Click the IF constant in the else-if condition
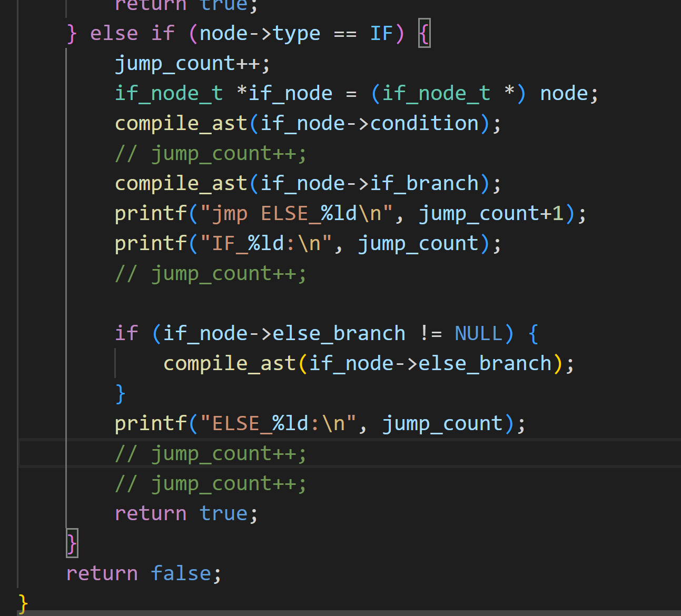The height and width of the screenshot is (616, 681). tap(381, 34)
